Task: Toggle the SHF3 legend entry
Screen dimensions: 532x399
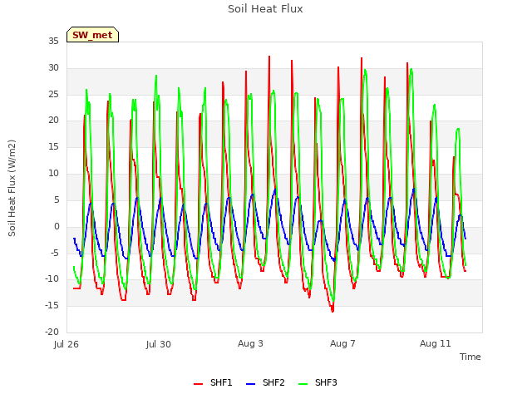Action: [x=318, y=382]
